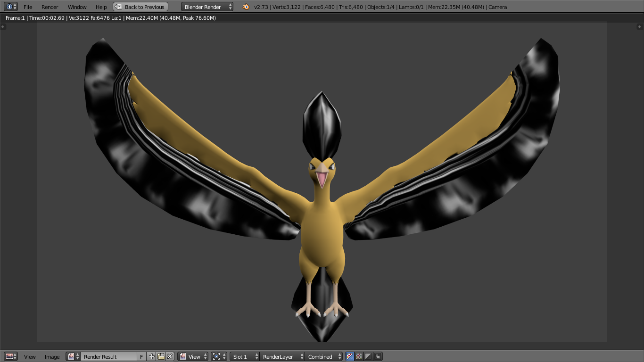Image resolution: width=644 pixels, height=362 pixels.
Task: Open the Window menu
Action: [x=77, y=7]
